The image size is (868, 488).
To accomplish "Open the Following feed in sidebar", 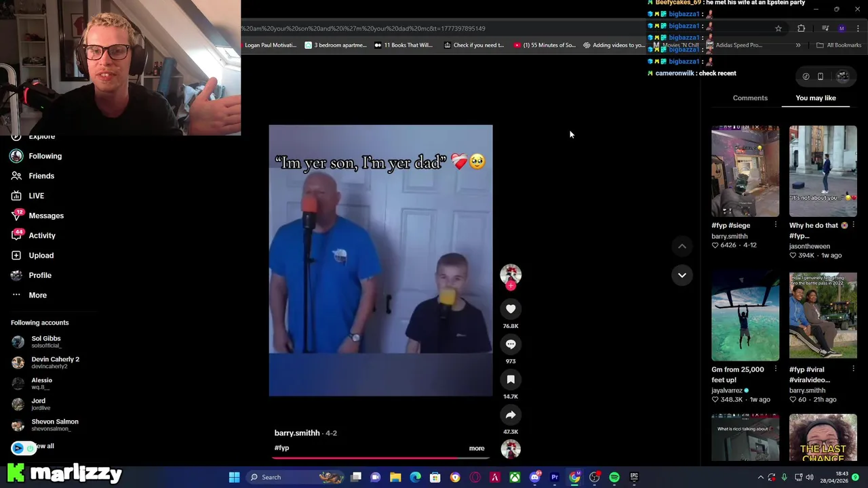I will tap(37, 156).
